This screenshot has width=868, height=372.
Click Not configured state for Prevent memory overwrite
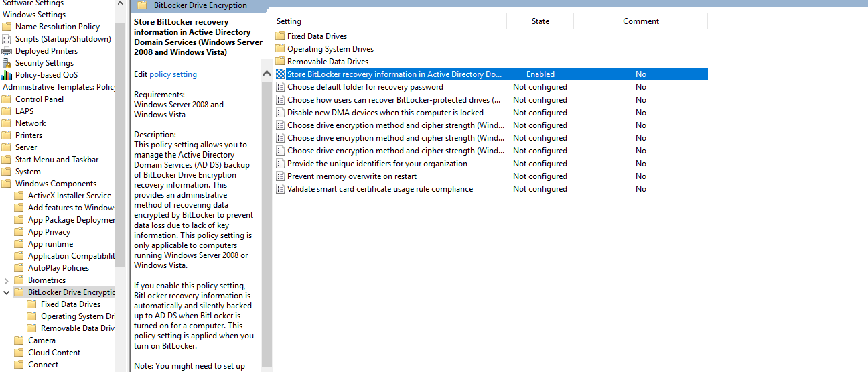point(540,176)
